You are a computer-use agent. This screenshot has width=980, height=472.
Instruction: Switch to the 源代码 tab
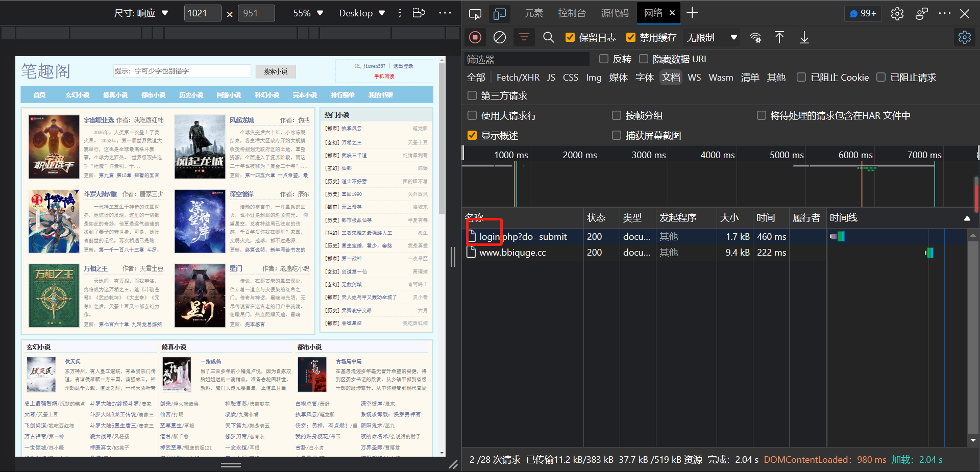click(x=615, y=13)
